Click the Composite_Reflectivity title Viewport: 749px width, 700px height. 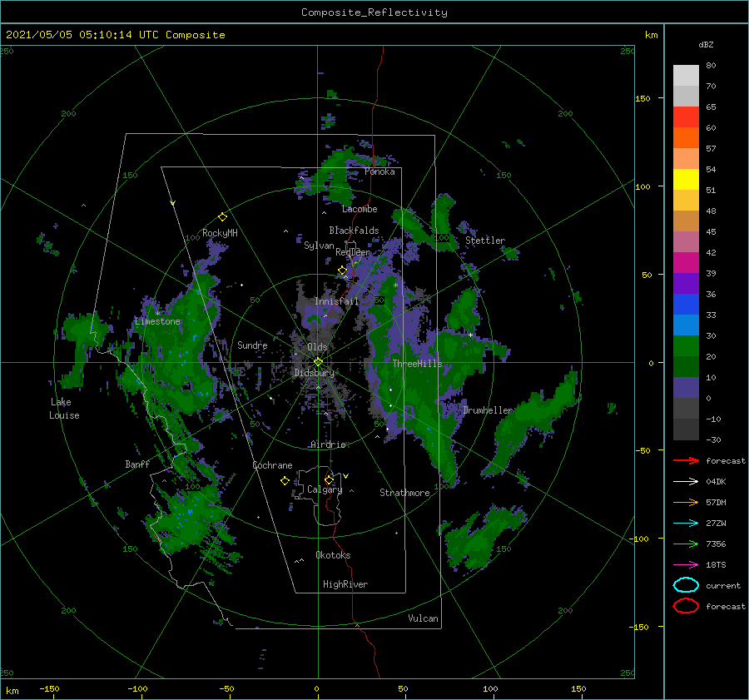click(374, 12)
